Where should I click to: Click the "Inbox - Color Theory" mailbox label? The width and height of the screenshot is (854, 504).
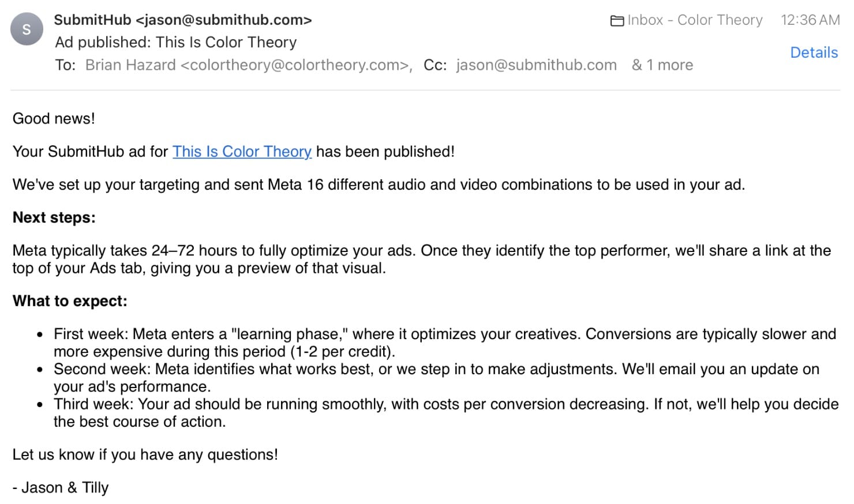(695, 20)
